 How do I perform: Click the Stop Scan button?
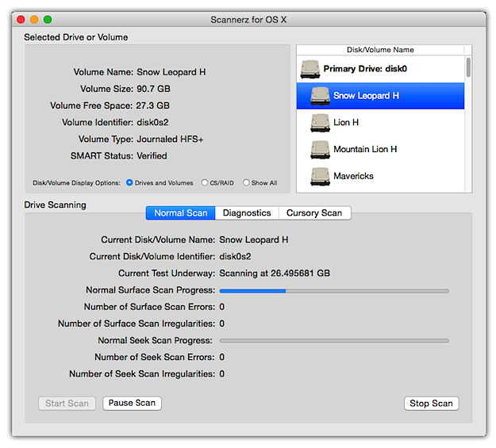[x=431, y=404]
